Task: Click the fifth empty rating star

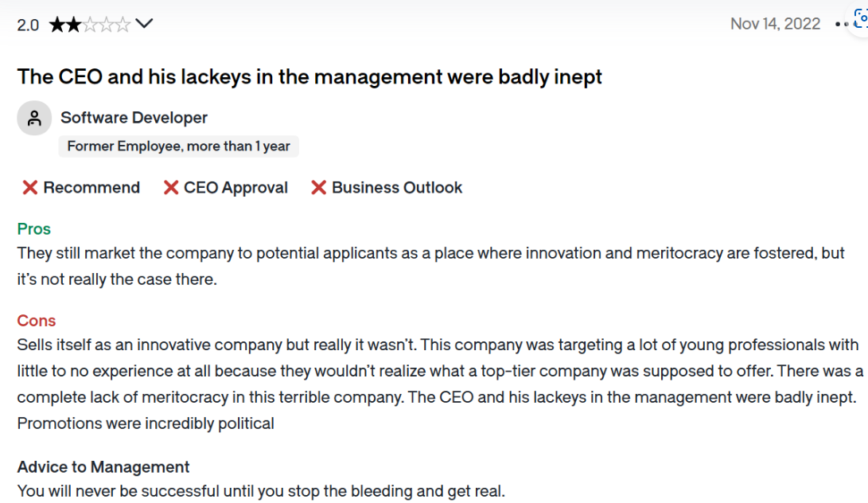Action: pos(123,25)
